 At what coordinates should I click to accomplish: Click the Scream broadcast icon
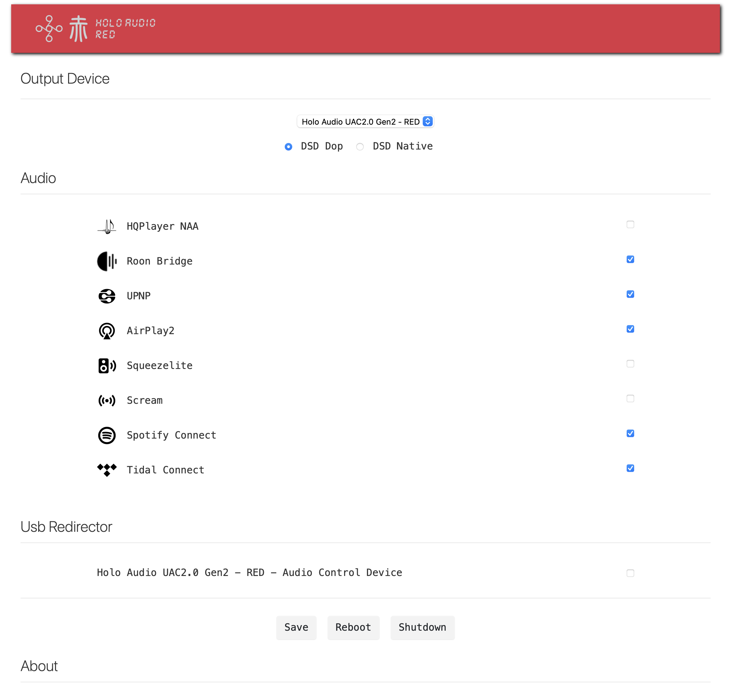(x=107, y=400)
